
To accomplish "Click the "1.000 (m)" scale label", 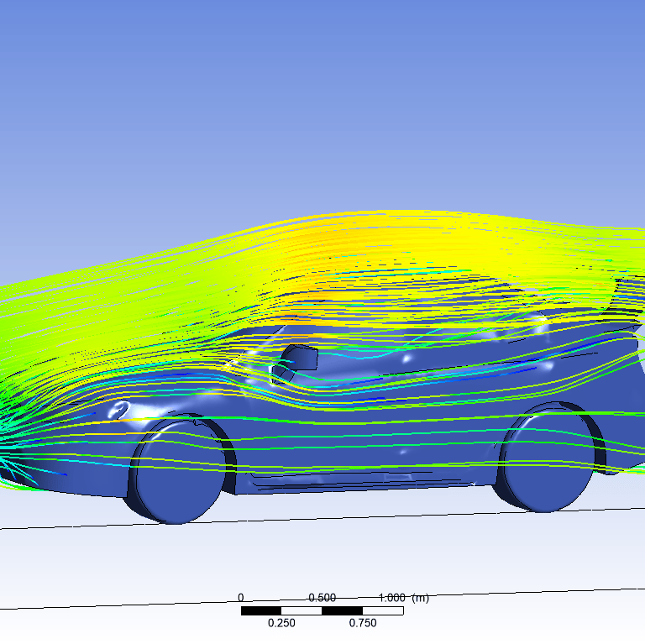I will (x=403, y=598).
